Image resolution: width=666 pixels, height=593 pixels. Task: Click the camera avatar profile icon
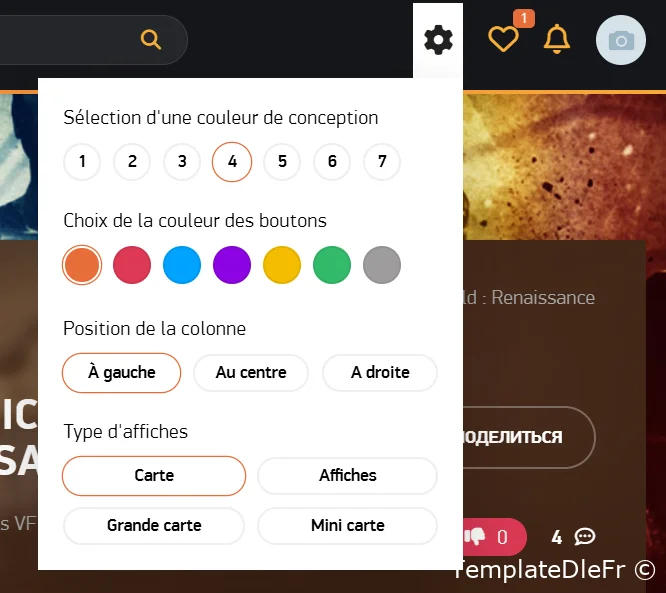click(621, 40)
